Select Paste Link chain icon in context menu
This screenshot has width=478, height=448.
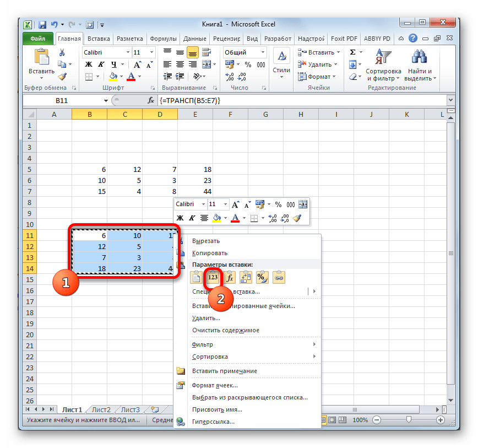(x=279, y=277)
